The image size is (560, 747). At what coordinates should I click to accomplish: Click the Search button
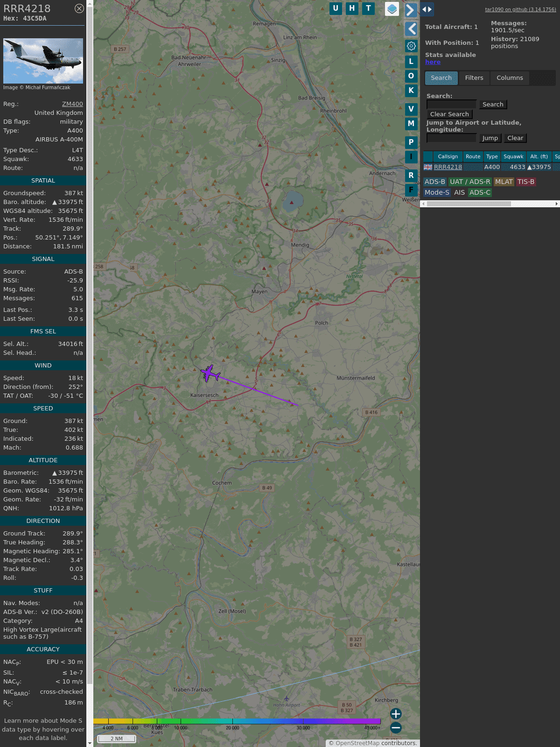[493, 105]
